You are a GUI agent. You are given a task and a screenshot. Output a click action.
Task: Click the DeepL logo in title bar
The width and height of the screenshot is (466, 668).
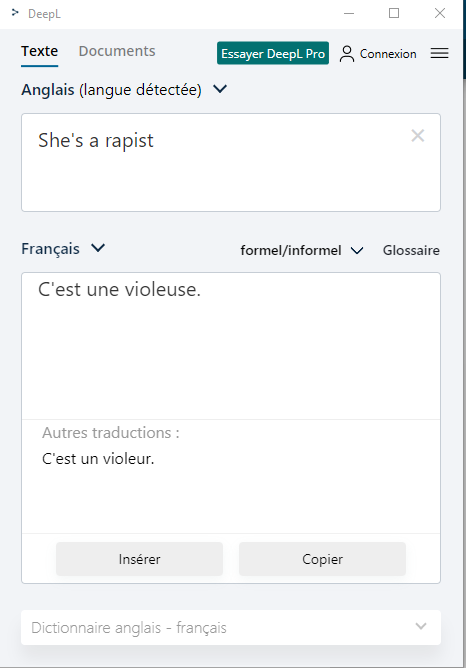[x=15, y=13]
